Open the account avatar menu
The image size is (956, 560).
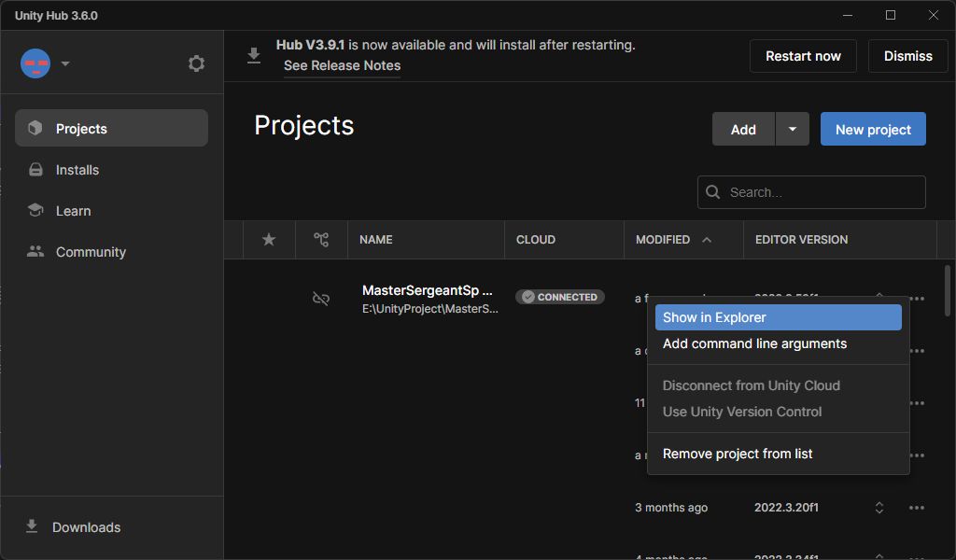35,63
